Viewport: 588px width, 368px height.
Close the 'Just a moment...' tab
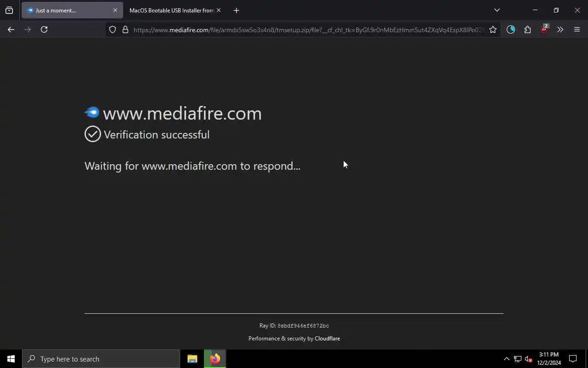115,10
